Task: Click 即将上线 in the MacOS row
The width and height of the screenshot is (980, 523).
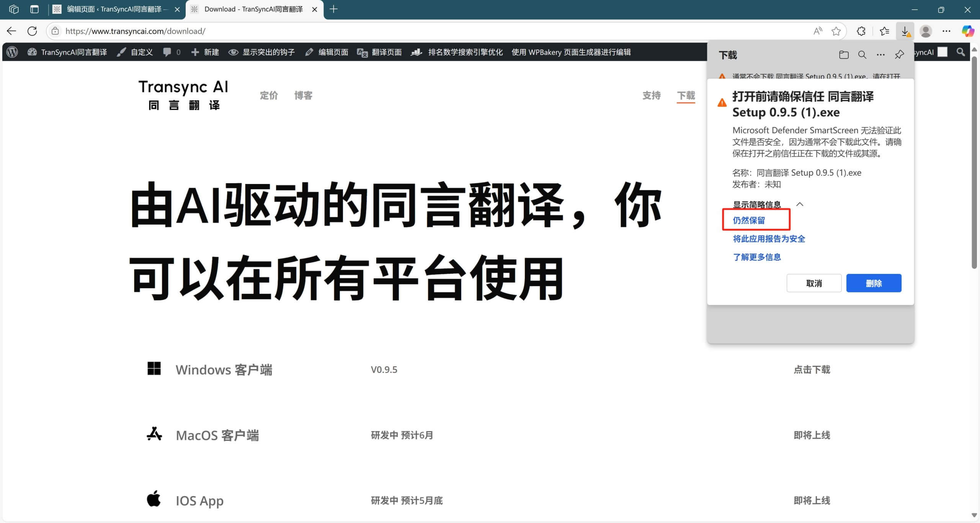Action: [x=812, y=435]
